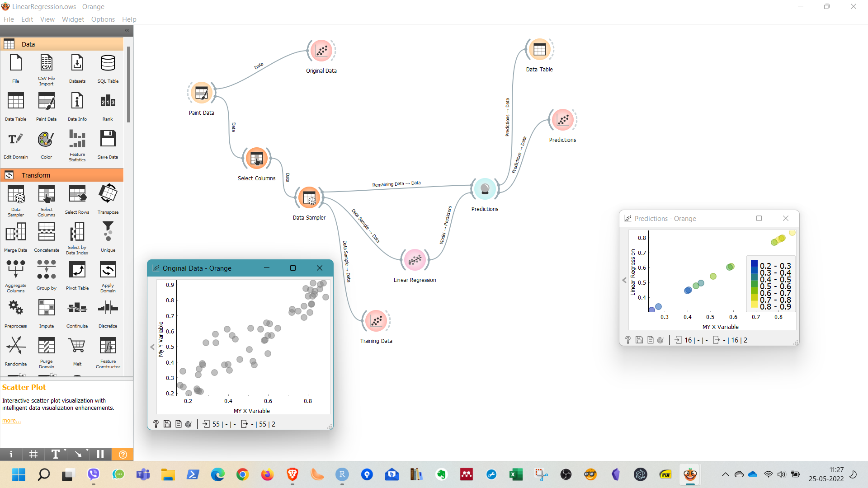The width and height of the screenshot is (868, 488).
Task: Click help icon in Original Data window
Action: 156,424
